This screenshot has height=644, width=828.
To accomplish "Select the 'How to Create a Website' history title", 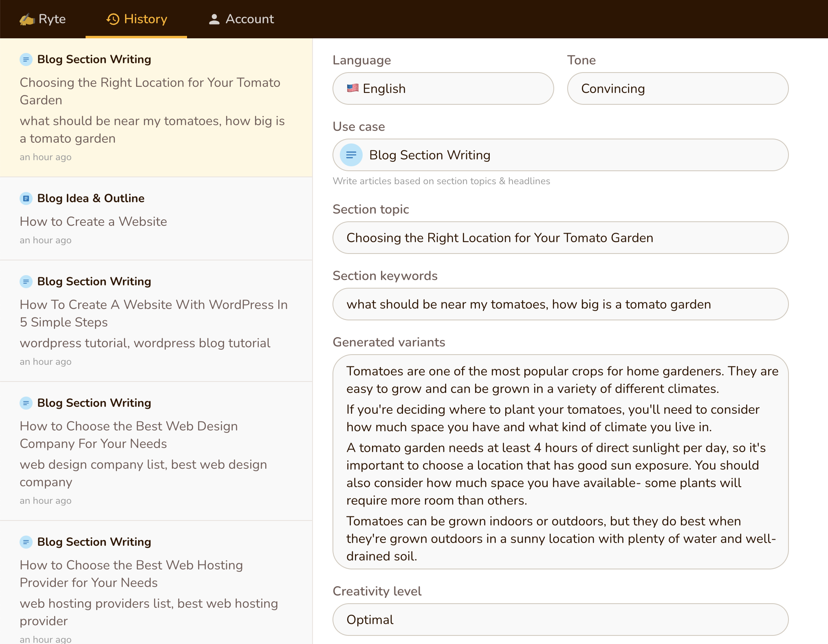I will (93, 221).
